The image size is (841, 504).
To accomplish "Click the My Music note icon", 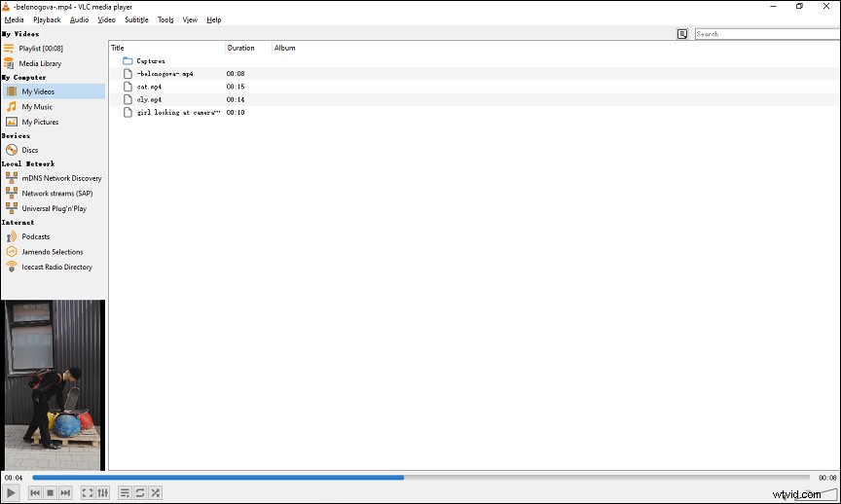I will (12, 107).
